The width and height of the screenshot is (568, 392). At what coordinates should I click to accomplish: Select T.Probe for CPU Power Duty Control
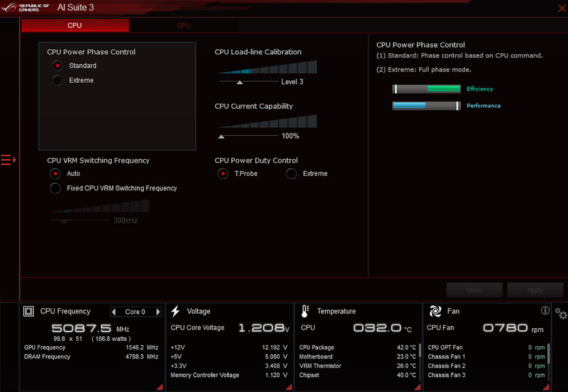pos(223,174)
